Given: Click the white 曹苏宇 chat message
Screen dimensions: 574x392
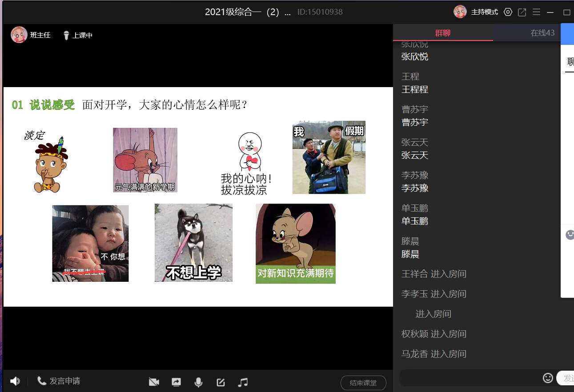Looking at the screenshot, I should pos(415,122).
